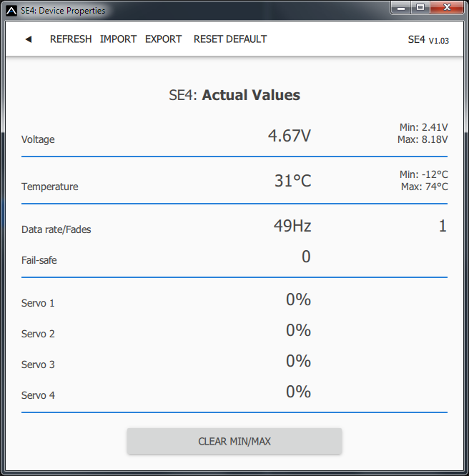Click the SE4 V1.03 version label
Viewport: 469px width, 476px height.
(428, 40)
